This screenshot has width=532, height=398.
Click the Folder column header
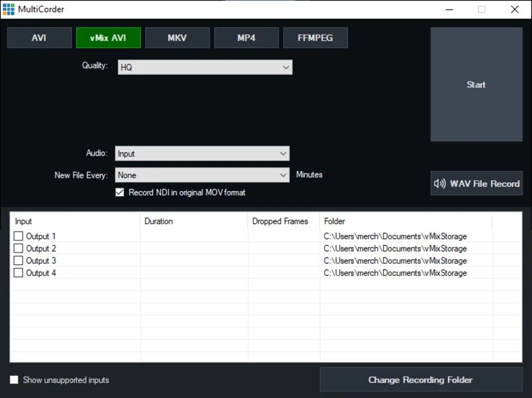tap(406, 221)
